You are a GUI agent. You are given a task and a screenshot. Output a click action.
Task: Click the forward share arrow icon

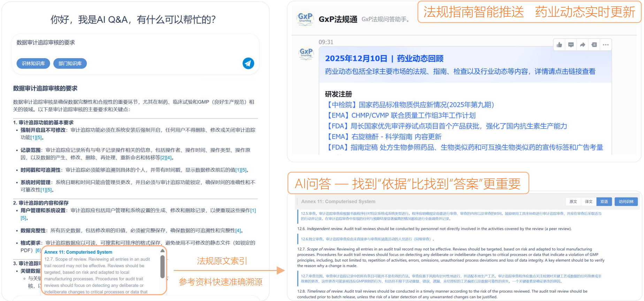pos(582,45)
